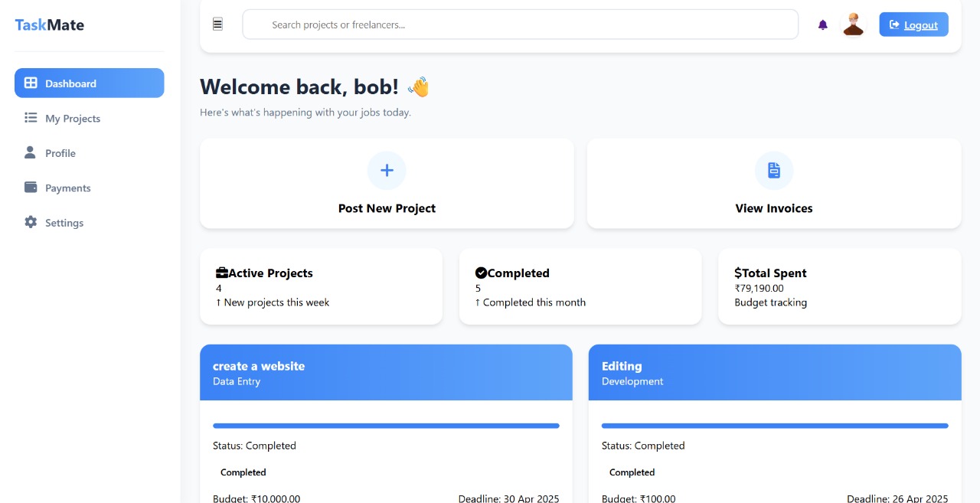Viewport: 980px width, 503px height.
Task: Click the TaskMate logo
Action: click(49, 24)
